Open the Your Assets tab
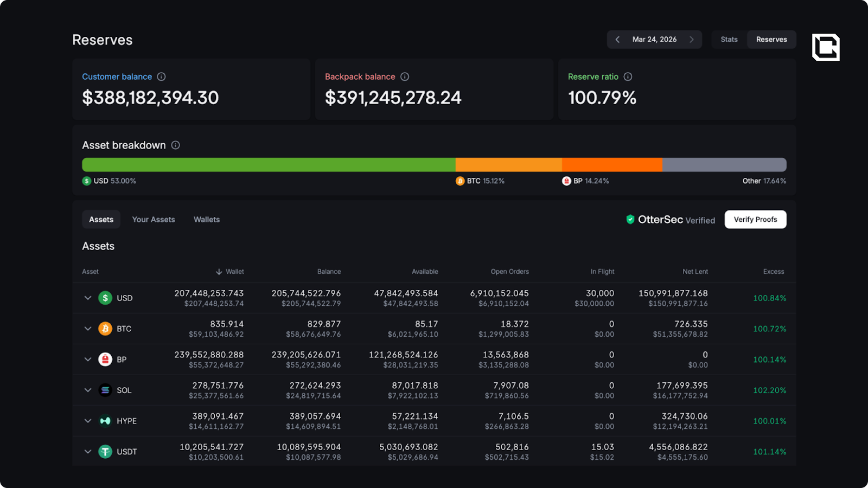This screenshot has height=488, width=868. coord(154,220)
